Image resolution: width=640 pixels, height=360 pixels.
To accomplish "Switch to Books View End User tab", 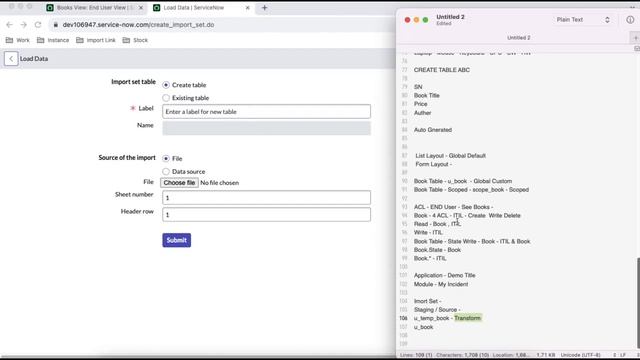I will [95, 8].
